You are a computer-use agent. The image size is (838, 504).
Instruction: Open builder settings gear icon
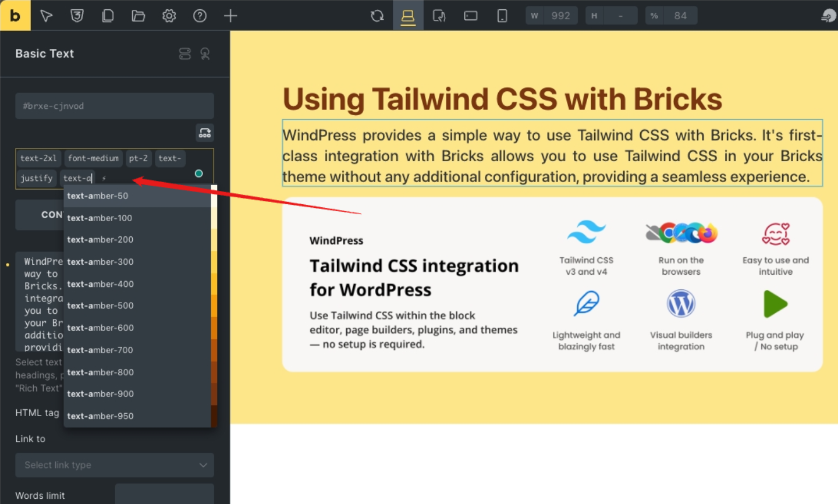tap(169, 16)
